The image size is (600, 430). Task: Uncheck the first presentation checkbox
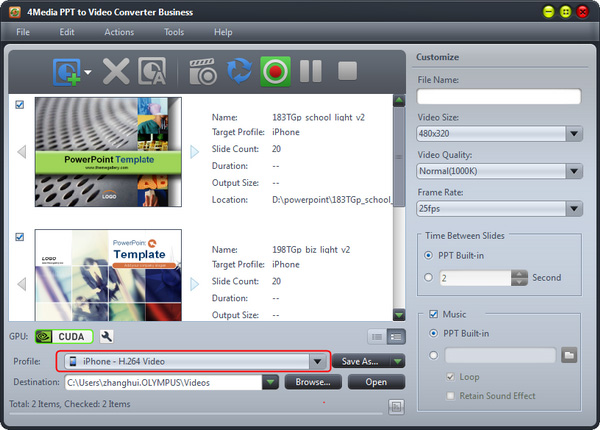21,105
